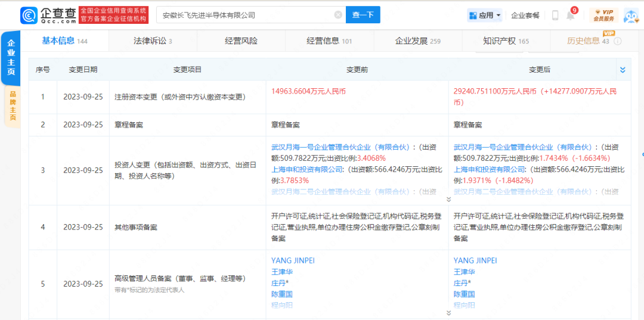
Task: Select the 品牌主页 side tab
Action: (x=13, y=105)
